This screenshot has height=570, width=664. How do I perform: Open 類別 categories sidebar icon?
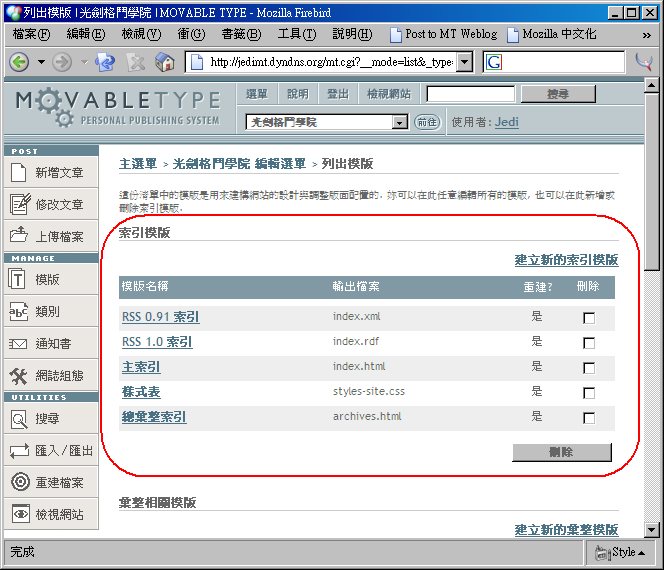pyautogui.click(x=18, y=312)
